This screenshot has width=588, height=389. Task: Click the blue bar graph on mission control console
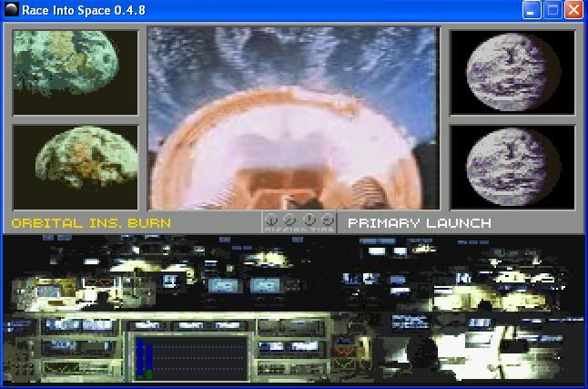(191, 357)
